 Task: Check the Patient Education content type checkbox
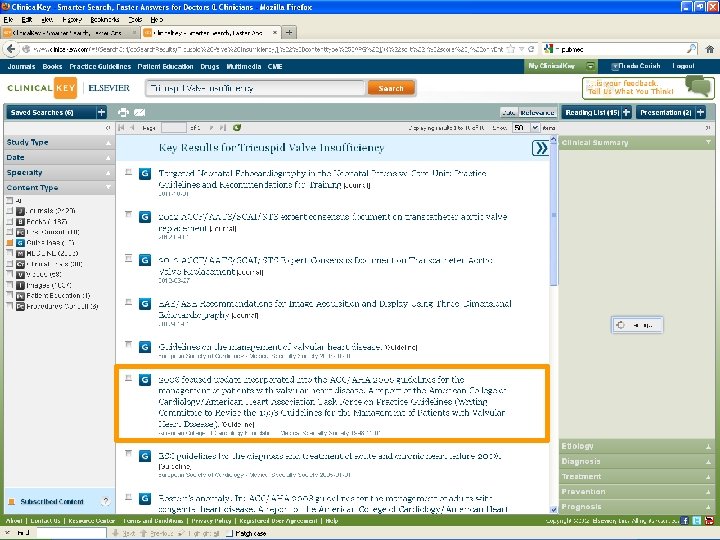[x=10, y=295]
